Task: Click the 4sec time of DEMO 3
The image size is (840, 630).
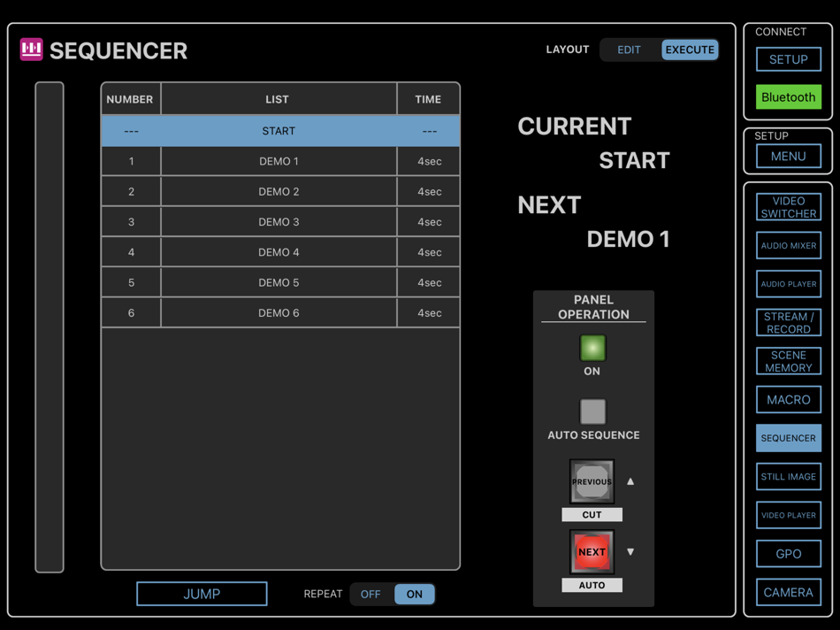Action: click(429, 222)
